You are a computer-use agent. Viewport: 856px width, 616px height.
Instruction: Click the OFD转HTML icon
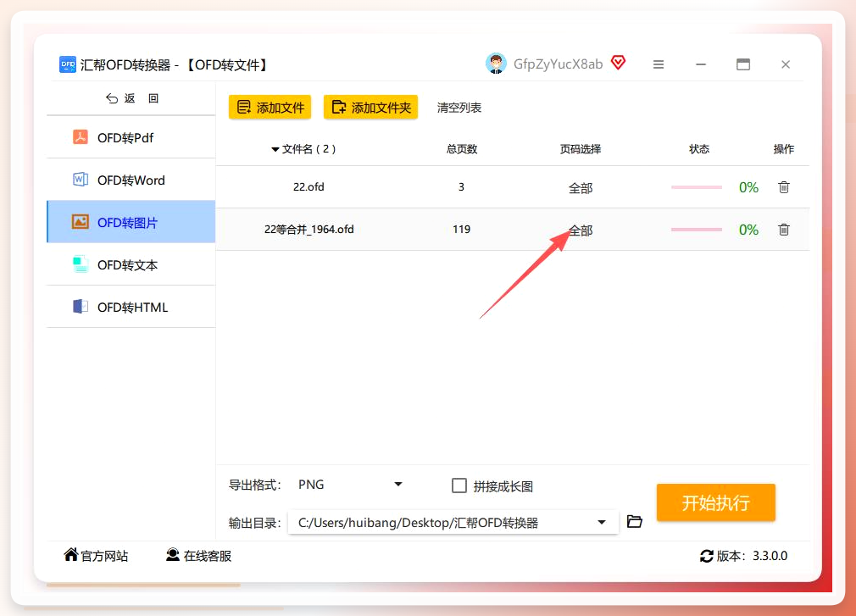tap(81, 306)
